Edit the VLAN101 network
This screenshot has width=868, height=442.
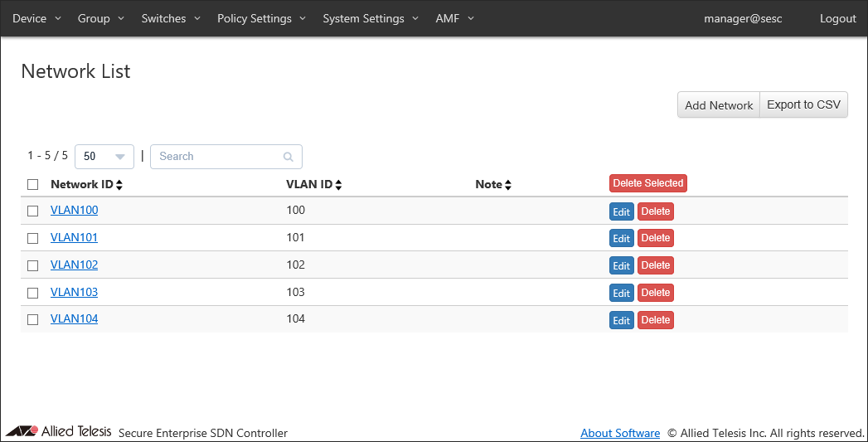[x=621, y=239]
